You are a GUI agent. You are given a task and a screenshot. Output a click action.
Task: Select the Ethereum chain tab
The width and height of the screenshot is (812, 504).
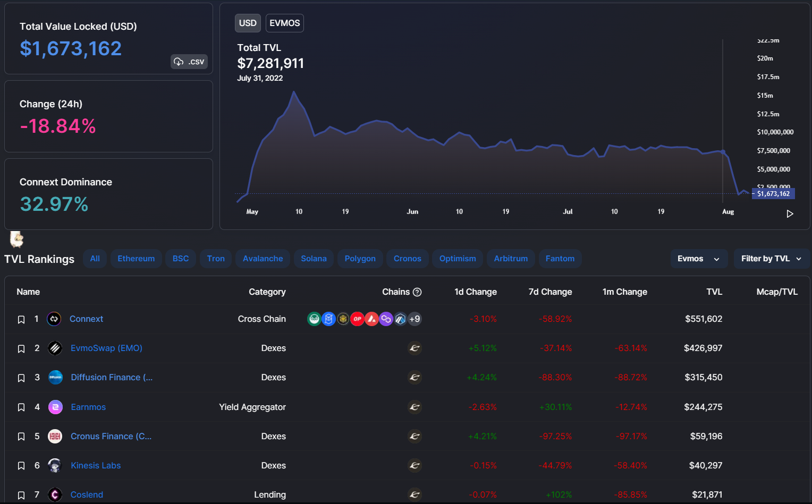[x=136, y=259]
